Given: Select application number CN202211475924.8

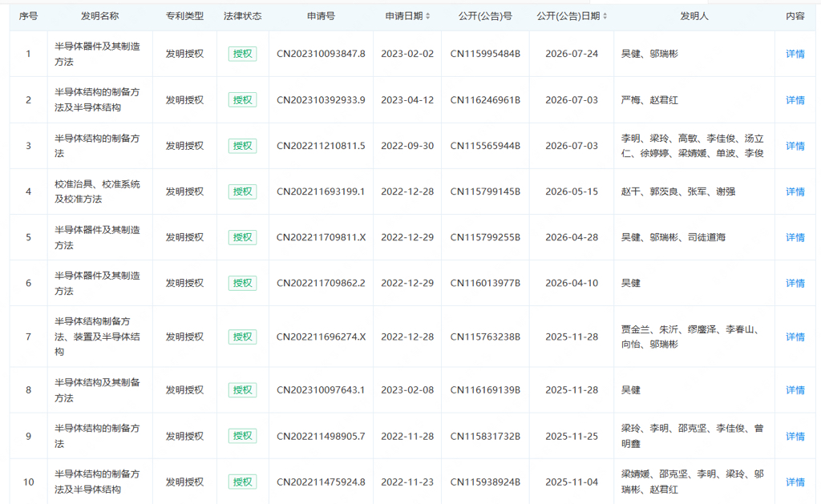Looking at the screenshot, I should point(321,482).
